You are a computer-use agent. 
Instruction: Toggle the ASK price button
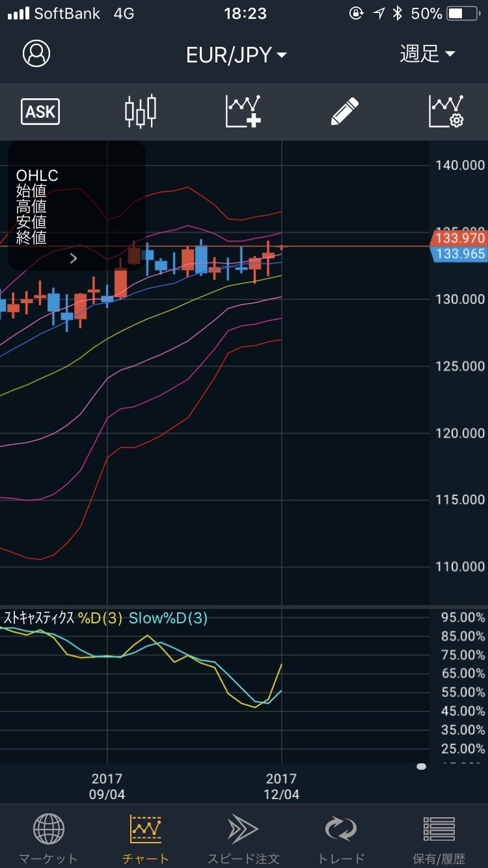coord(40,112)
